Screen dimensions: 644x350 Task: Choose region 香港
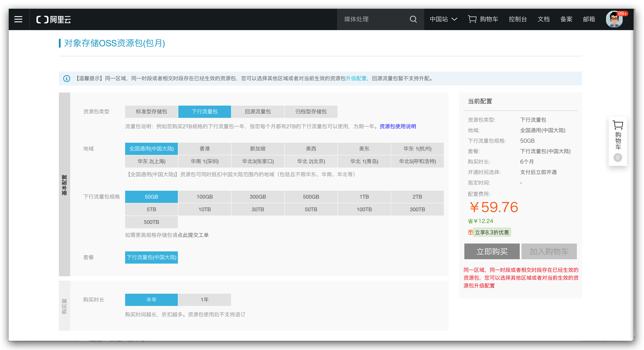click(204, 149)
